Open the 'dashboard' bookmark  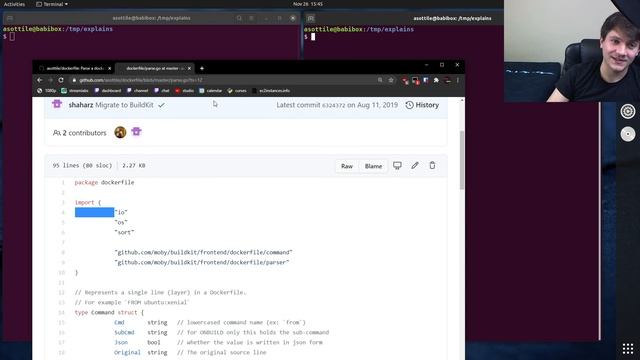tap(108, 91)
